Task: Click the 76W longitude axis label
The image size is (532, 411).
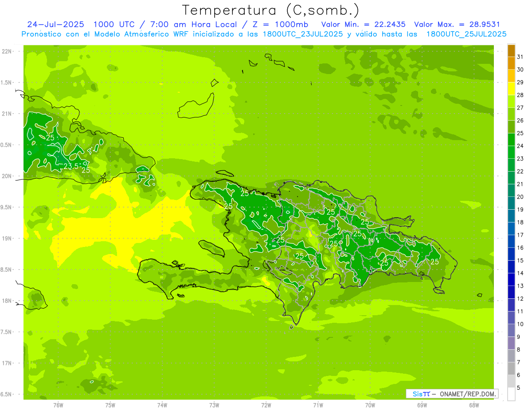Action: click(58, 405)
